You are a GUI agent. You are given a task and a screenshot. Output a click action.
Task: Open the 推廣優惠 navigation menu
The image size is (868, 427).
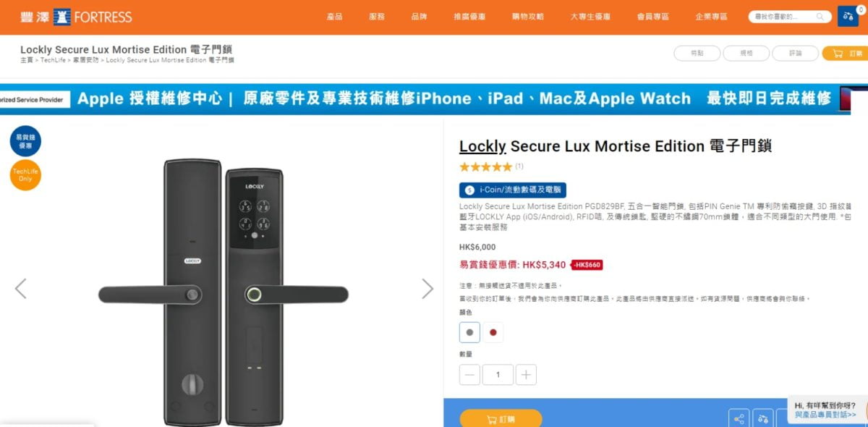pyautogui.click(x=469, y=17)
